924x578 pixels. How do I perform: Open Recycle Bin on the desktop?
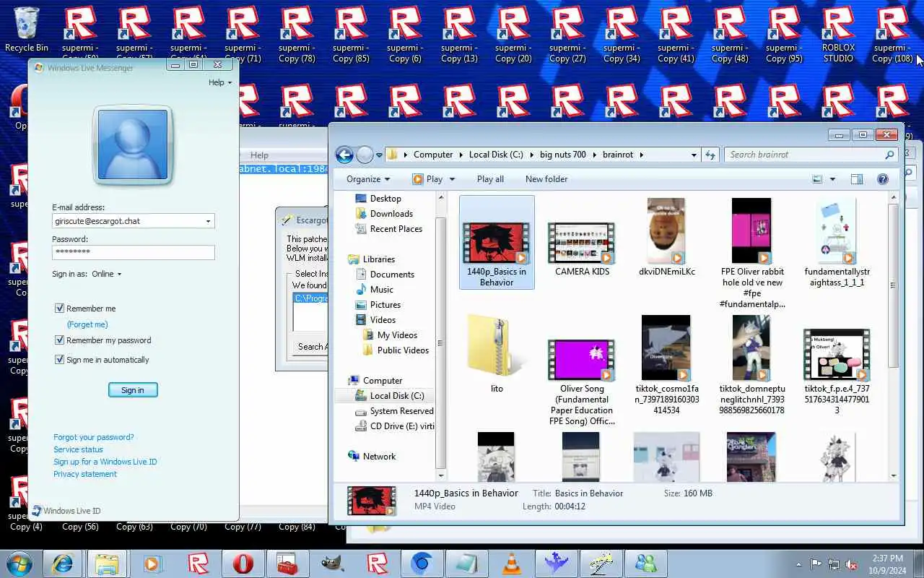[27, 29]
